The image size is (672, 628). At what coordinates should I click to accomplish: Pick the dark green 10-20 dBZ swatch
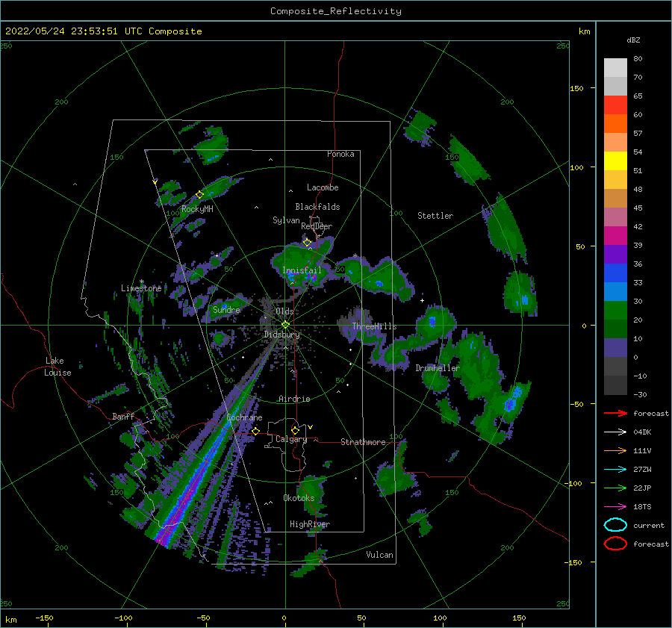[615, 329]
